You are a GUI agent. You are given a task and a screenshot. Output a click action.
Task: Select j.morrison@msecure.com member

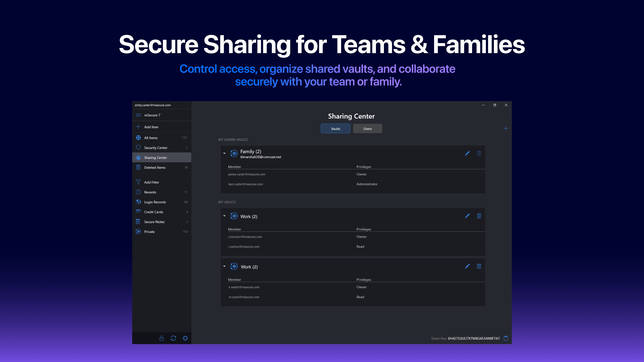click(245, 237)
